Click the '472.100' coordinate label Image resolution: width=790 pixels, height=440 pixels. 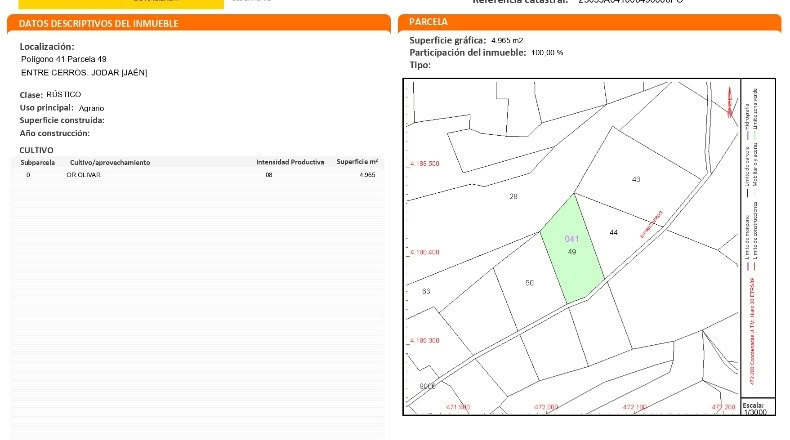coord(635,407)
